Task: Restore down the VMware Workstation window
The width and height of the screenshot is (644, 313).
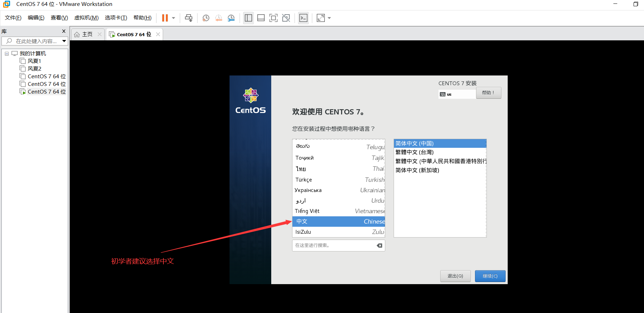Action: (x=636, y=4)
